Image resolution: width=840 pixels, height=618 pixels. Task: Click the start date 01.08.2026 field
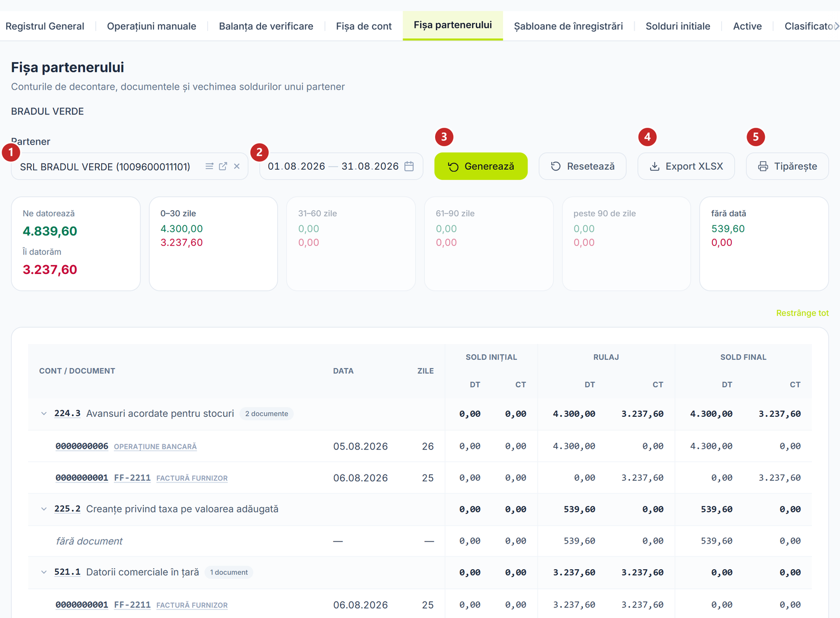click(296, 166)
